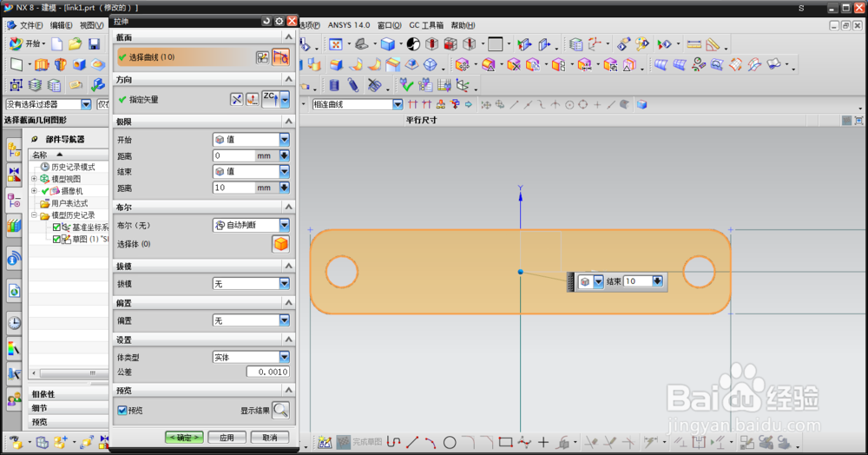Click the 应用 Apply button
Viewport: 868px width, 455px height.
coord(227,438)
